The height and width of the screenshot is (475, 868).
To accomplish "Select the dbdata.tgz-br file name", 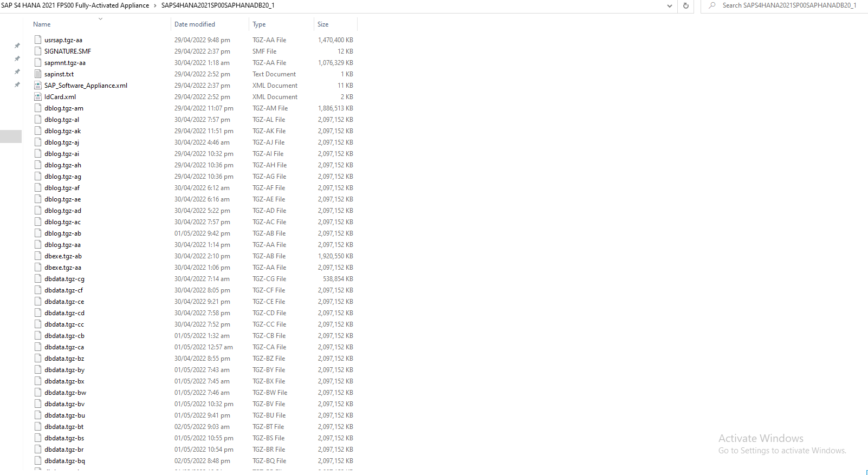I will [64, 450].
